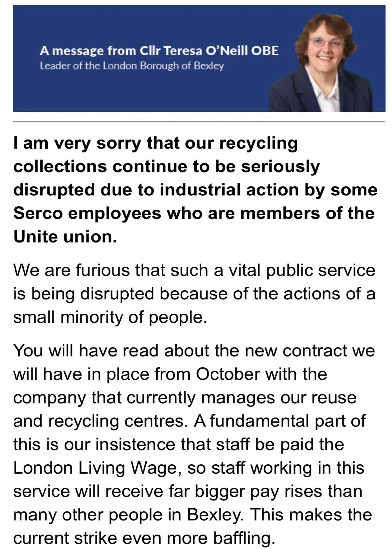Click the line beginning "company that currently manages"

point(184,398)
